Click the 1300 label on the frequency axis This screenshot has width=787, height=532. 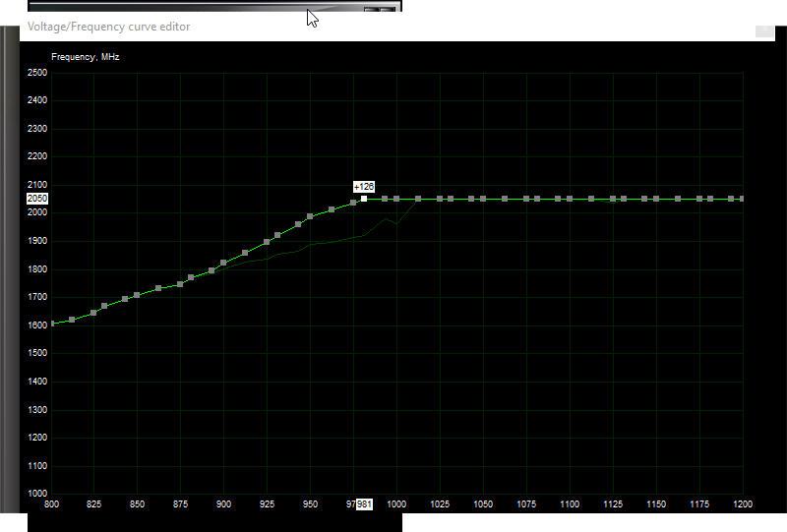coord(37,409)
